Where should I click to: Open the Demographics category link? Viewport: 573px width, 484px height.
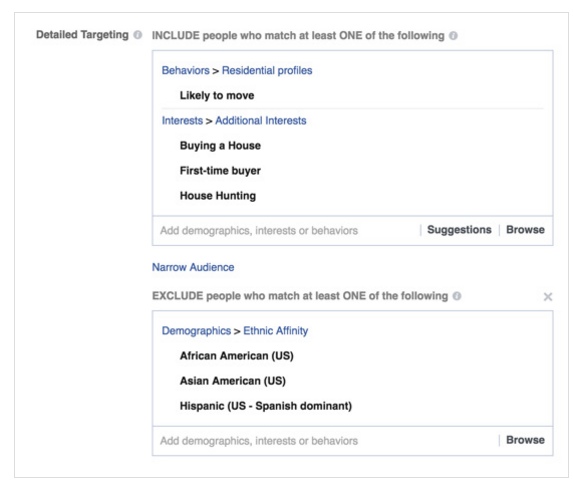tap(196, 330)
